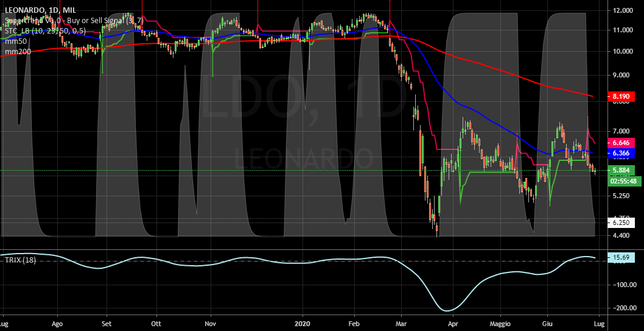Viewport: 644px width, 331px height.
Task: Click the white 6.250 value label
Action: (x=621, y=223)
